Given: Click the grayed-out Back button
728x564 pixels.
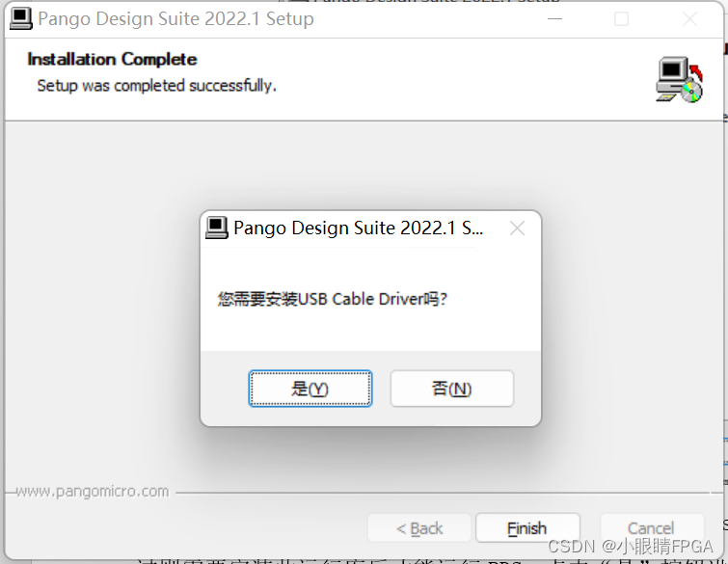Looking at the screenshot, I should point(419,528).
